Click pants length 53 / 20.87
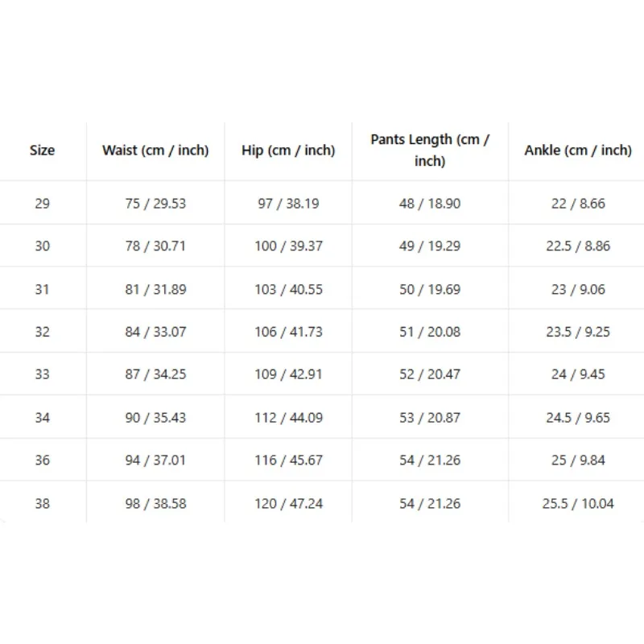This screenshot has width=644, height=644. pos(430,418)
